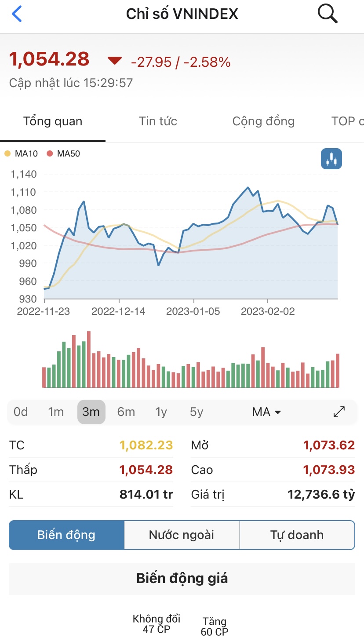Open the MA indicator dropdown
Screen dimensions: 364x638
tap(266, 412)
